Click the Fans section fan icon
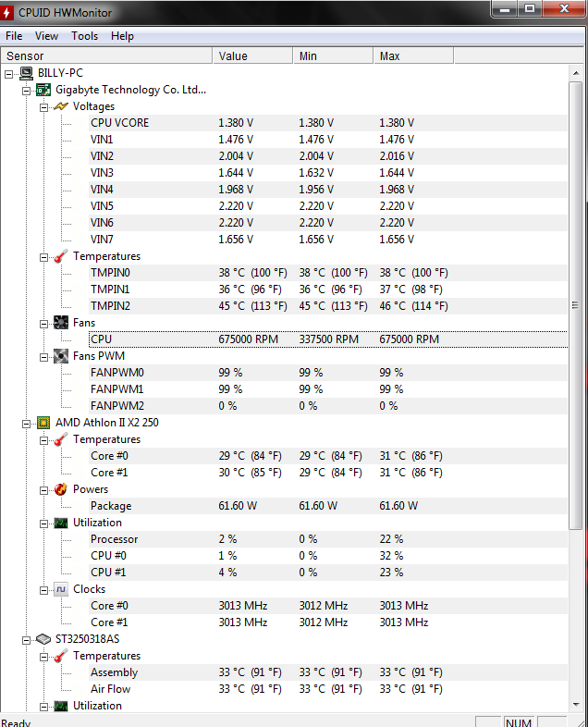588x727 pixels. [61, 323]
